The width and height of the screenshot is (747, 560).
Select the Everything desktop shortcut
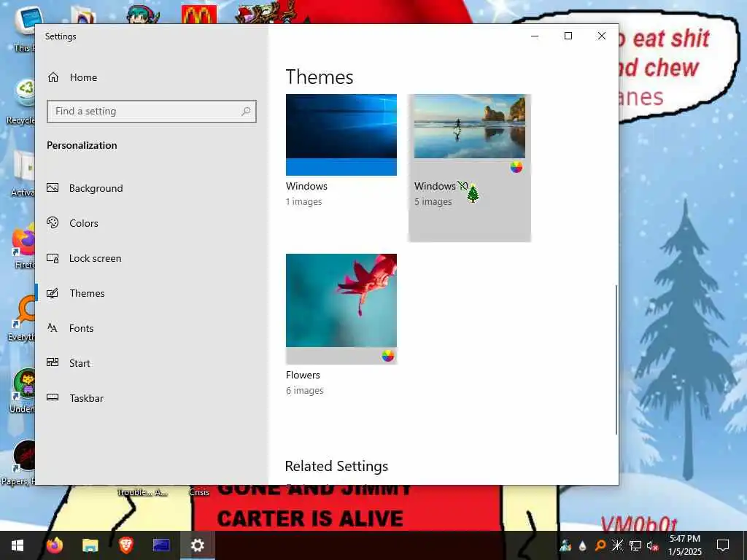tap(22, 318)
